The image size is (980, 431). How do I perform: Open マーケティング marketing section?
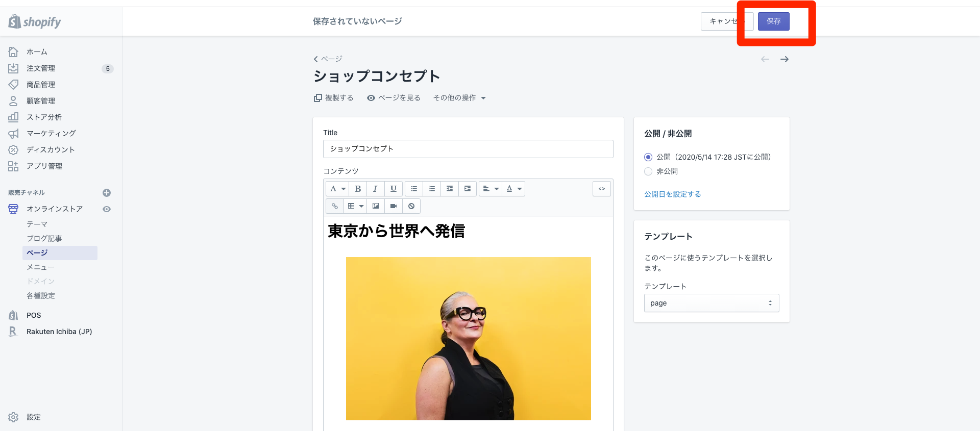(x=51, y=134)
